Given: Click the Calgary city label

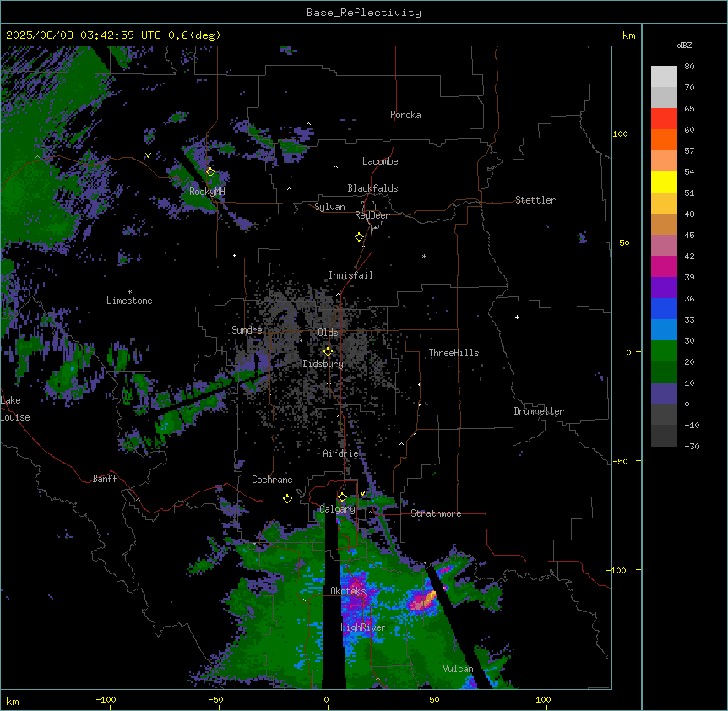Looking at the screenshot, I should pyautogui.click(x=337, y=509).
